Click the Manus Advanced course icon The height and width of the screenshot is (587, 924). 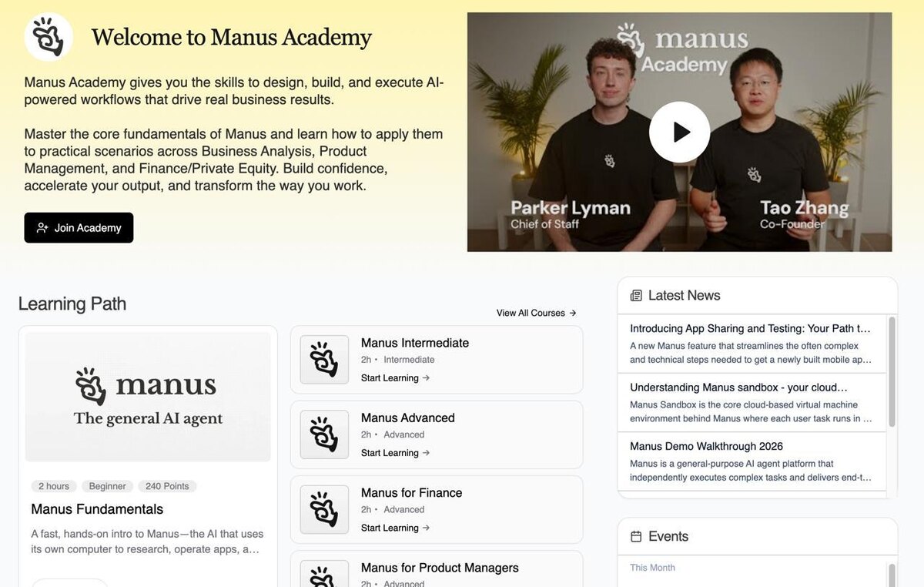(324, 434)
